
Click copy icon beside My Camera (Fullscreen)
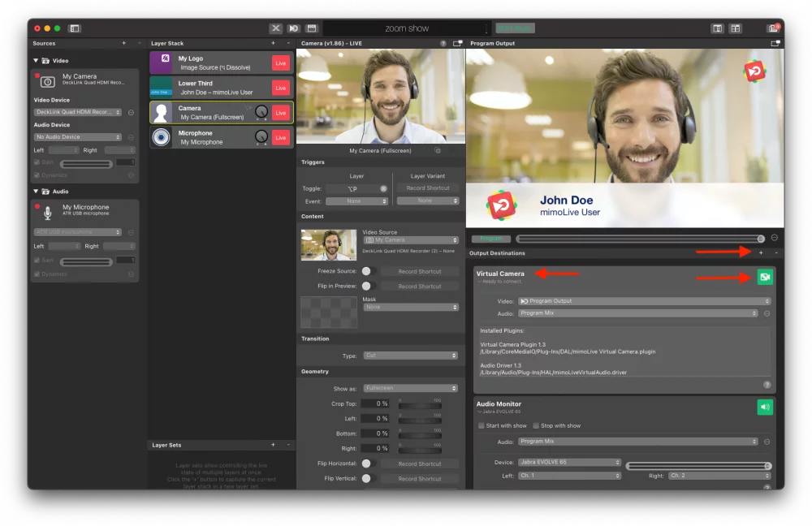click(438, 151)
